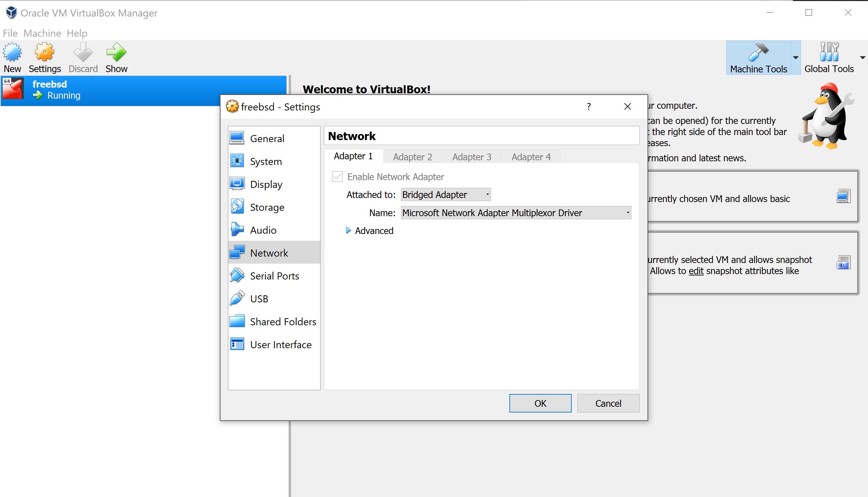Toggle the Enable Network Adapter checkbox
Screen dimensions: 868x497
pyautogui.click(x=337, y=177)
